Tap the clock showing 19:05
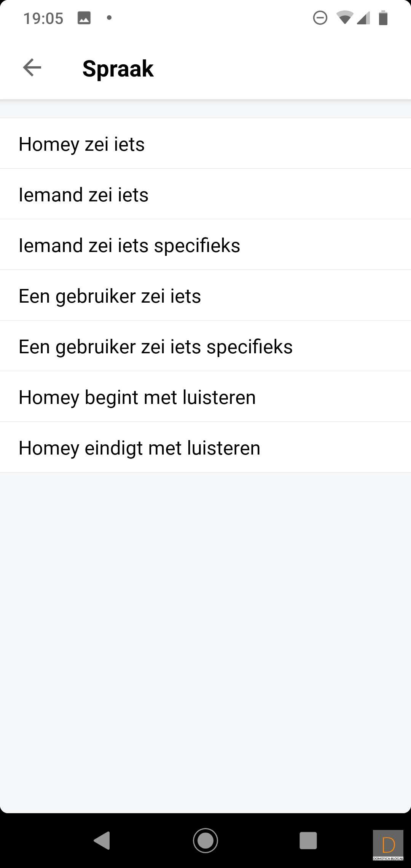 point(43,18)
